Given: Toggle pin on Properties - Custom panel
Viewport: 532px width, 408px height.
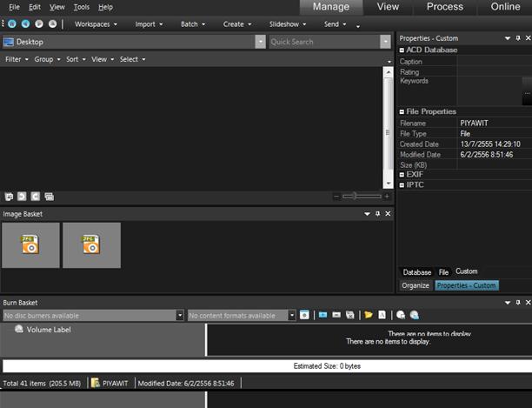Looking at the screenshot, I should tap(518, 38).
